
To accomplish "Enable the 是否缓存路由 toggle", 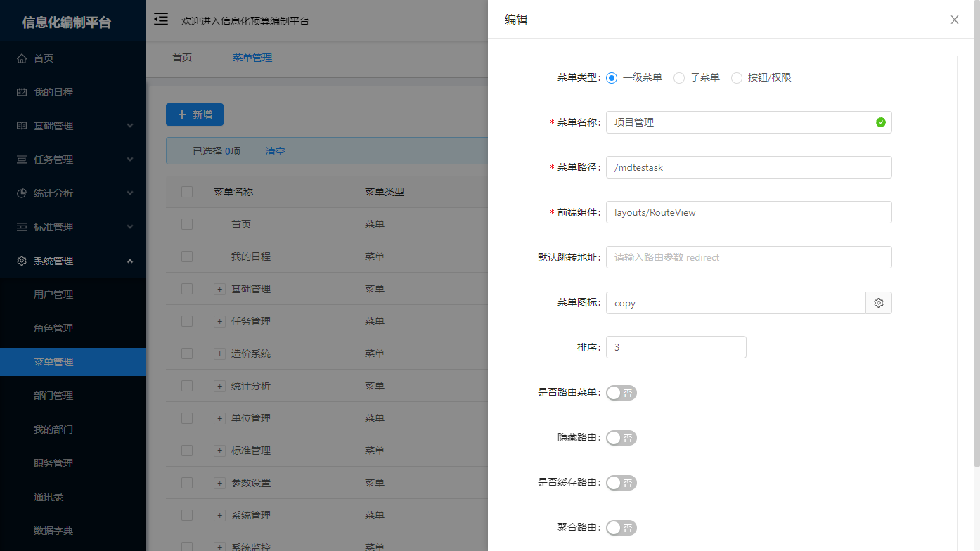I will coord(621,483).
